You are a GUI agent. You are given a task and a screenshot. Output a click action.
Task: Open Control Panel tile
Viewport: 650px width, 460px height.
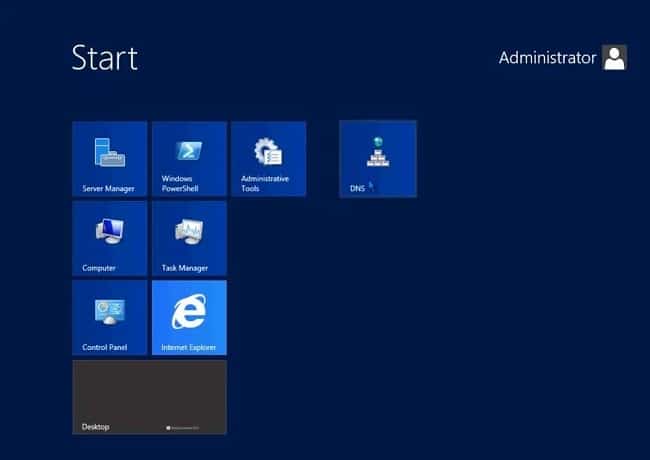109,318
